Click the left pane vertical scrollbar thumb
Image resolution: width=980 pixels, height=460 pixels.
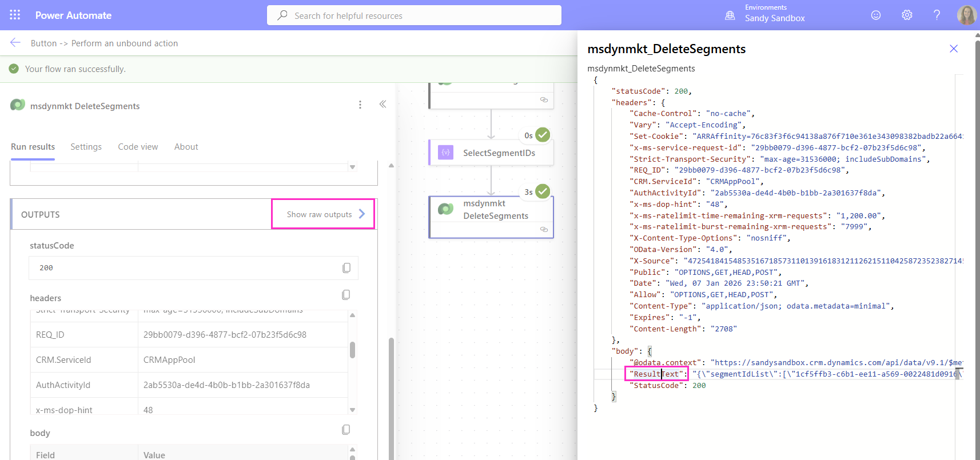[391, 398]
